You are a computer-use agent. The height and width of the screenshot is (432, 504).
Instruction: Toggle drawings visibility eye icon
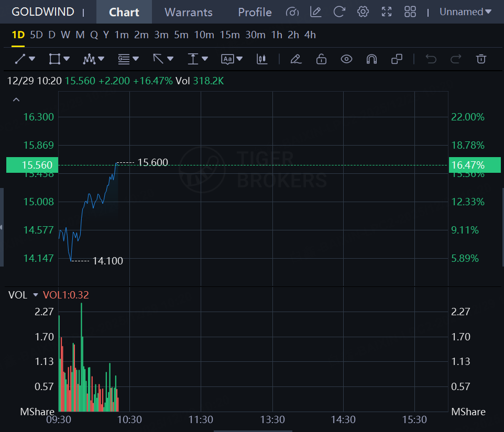point(346,59)
